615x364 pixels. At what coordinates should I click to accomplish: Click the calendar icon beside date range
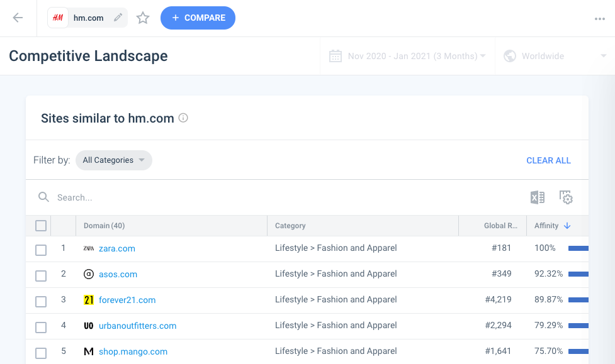coord(336,56)
